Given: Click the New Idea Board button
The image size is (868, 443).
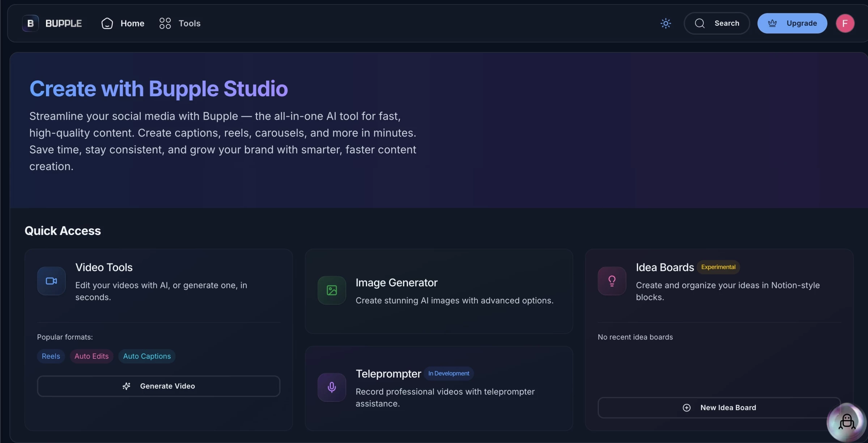Looking at the screenshot, I should [x=719, y=408].
